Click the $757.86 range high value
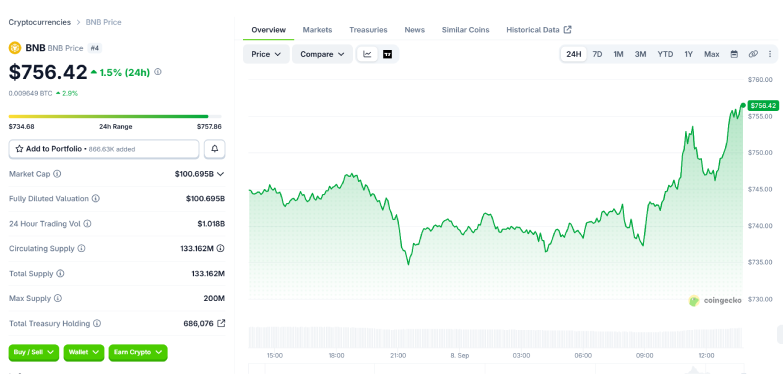Viewport: 783px width, 388px height. point(209,126)
